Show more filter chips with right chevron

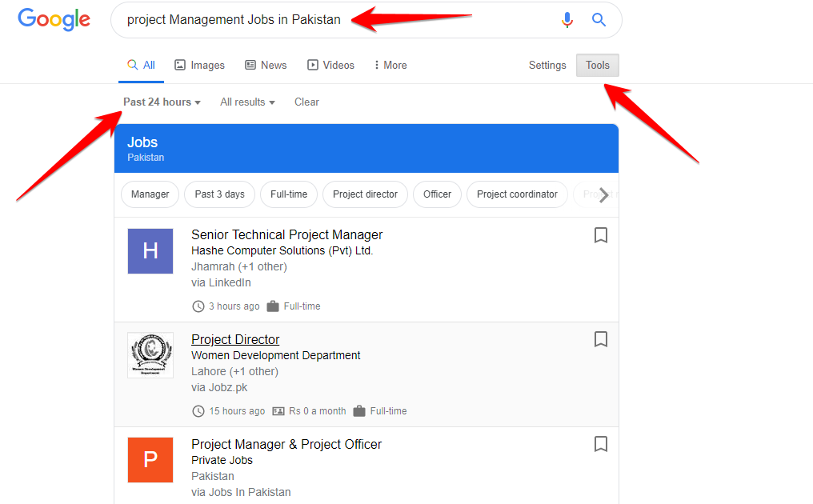click(x=603, y=195)
